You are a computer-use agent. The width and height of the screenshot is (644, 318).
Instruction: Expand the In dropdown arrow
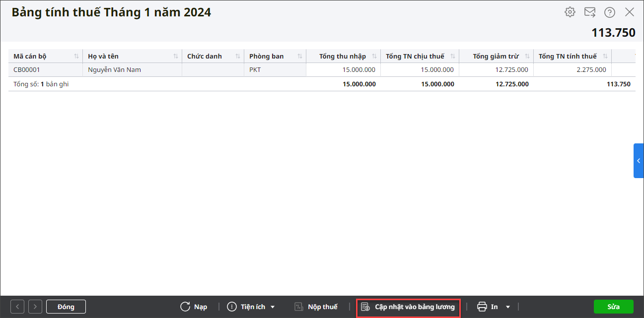508,307
